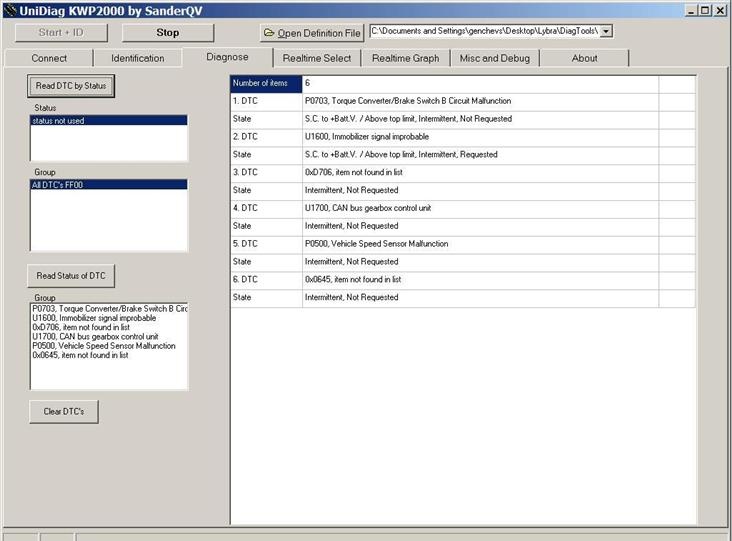This screenshot has height=541, width=732.
Task: Open the Identification tab
Action: tap(138, 58)
